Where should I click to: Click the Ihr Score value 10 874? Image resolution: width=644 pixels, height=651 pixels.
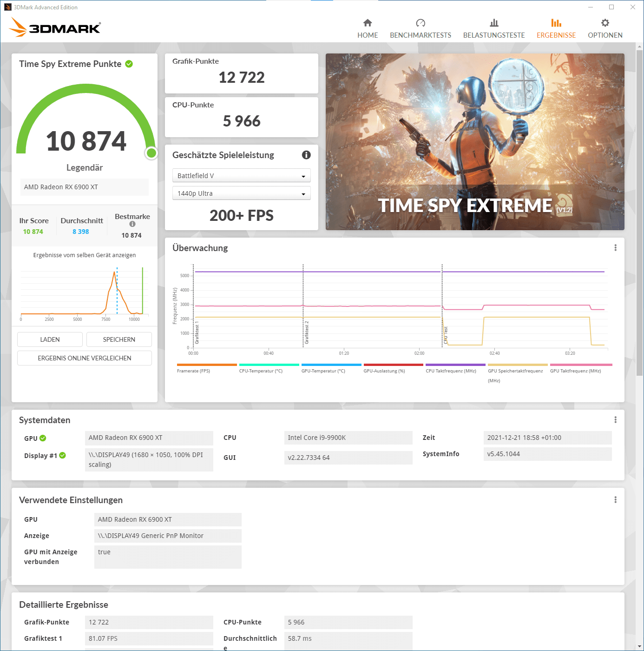[33, 232]
